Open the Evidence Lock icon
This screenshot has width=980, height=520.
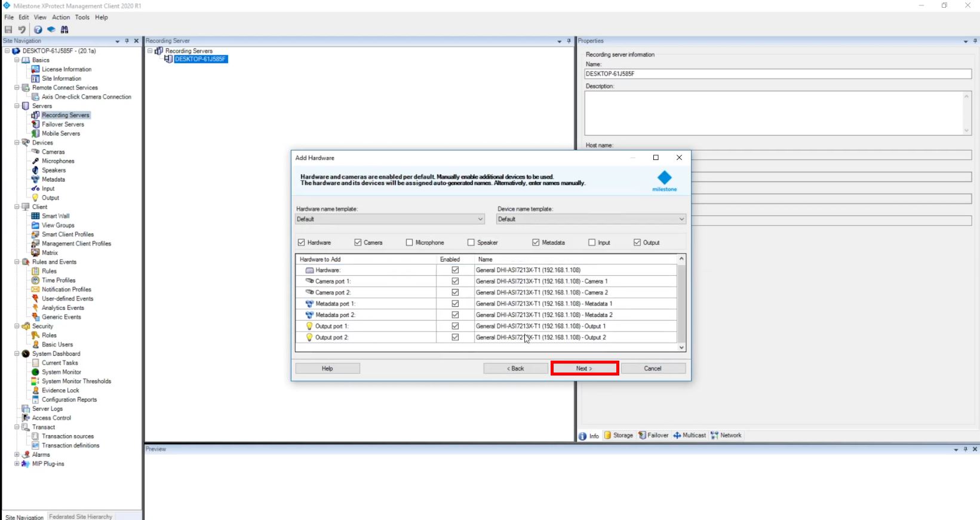[35, 390]
